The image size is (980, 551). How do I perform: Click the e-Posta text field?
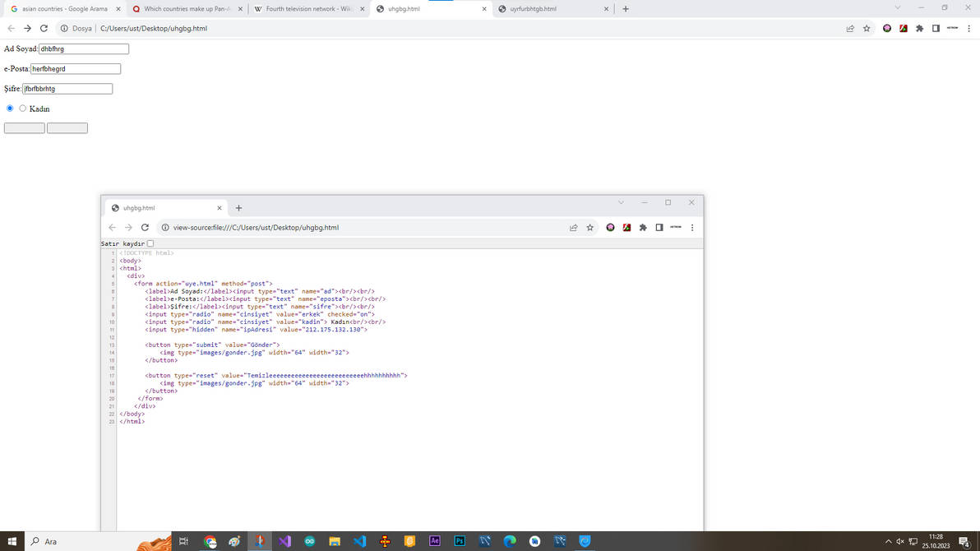[x=76, y=69]
